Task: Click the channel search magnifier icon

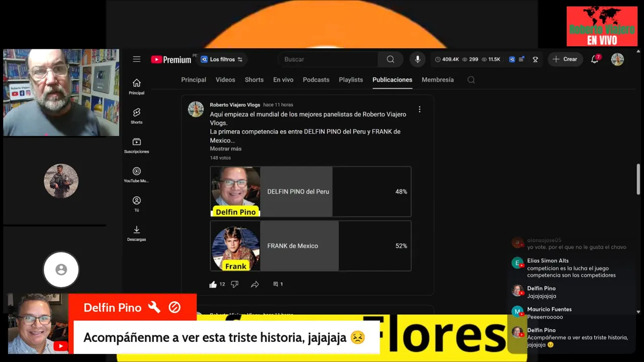Action: pos(471,80)
